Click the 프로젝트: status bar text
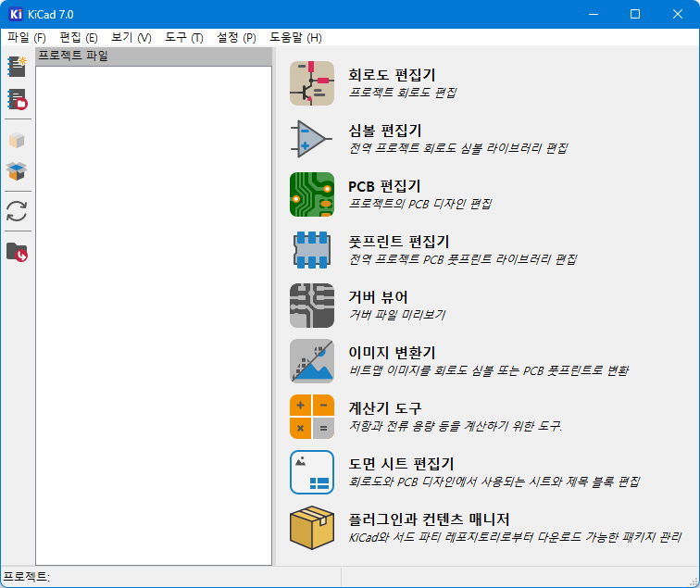Screen dimensions: 700x588 tap(27, 577)
